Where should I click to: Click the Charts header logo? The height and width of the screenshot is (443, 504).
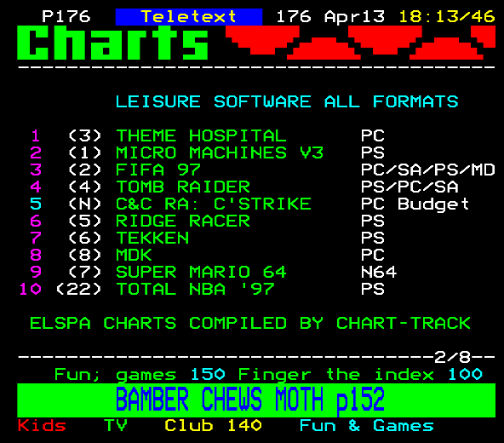(112, 43)
